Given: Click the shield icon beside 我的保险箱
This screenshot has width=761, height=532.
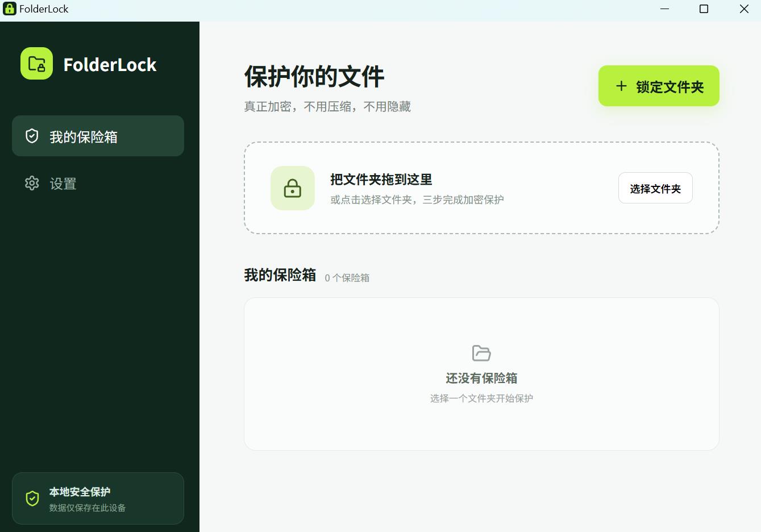Looking at the screenshot, I should (32, 136).
